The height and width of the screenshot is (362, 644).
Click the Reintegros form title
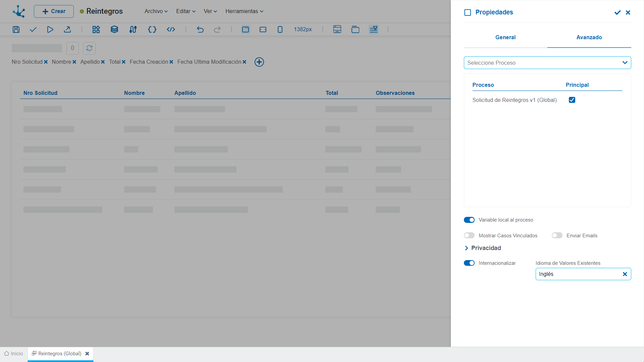coord(104,11)
